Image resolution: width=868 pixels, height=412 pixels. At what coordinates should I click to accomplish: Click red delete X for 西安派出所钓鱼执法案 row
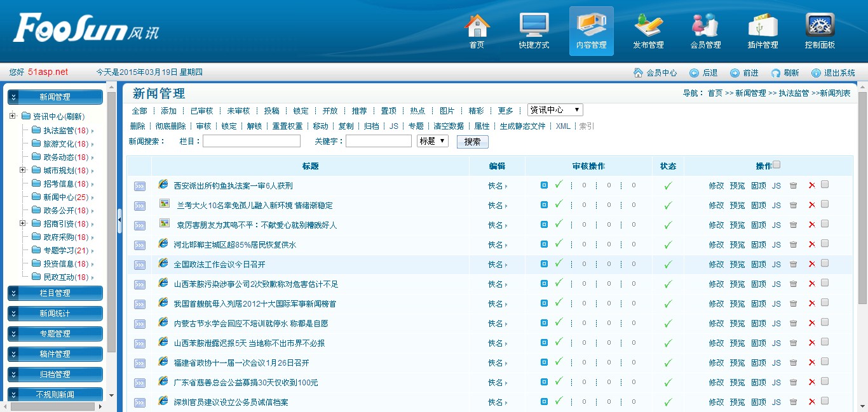(x=811, y=185)
